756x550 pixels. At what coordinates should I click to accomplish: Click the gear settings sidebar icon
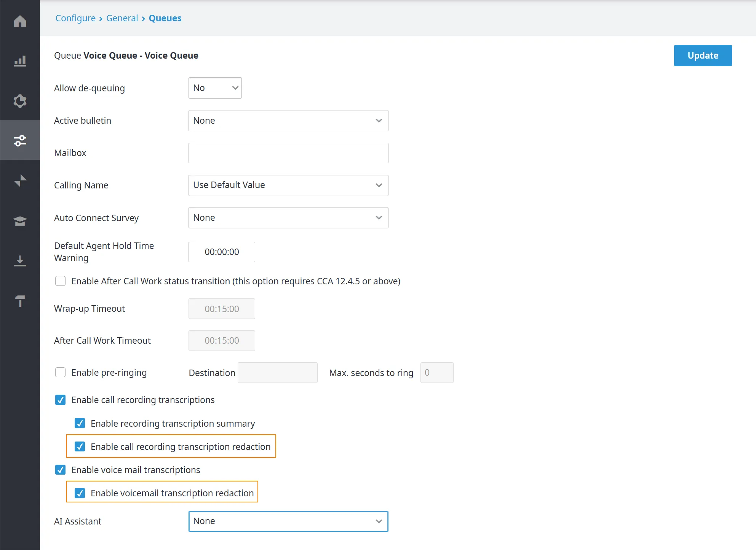click(x=20, y=101)
